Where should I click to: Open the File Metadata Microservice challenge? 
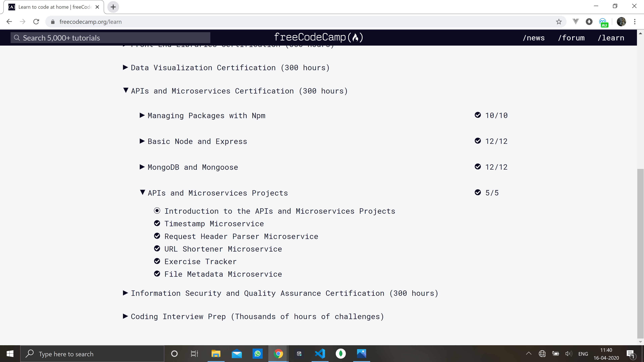pos(223,274)
